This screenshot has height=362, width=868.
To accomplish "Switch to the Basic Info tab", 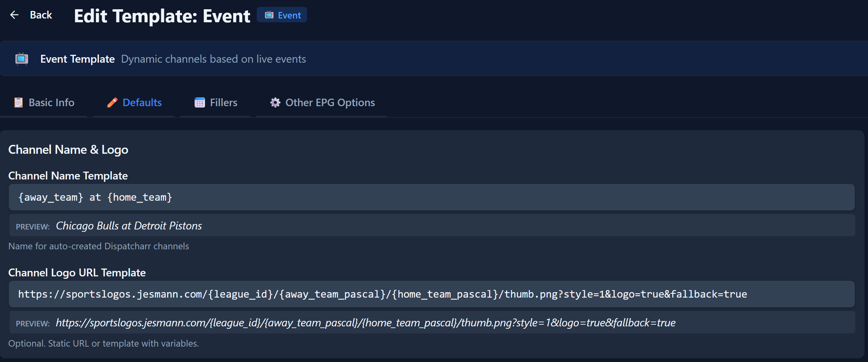I will [51, 102].
